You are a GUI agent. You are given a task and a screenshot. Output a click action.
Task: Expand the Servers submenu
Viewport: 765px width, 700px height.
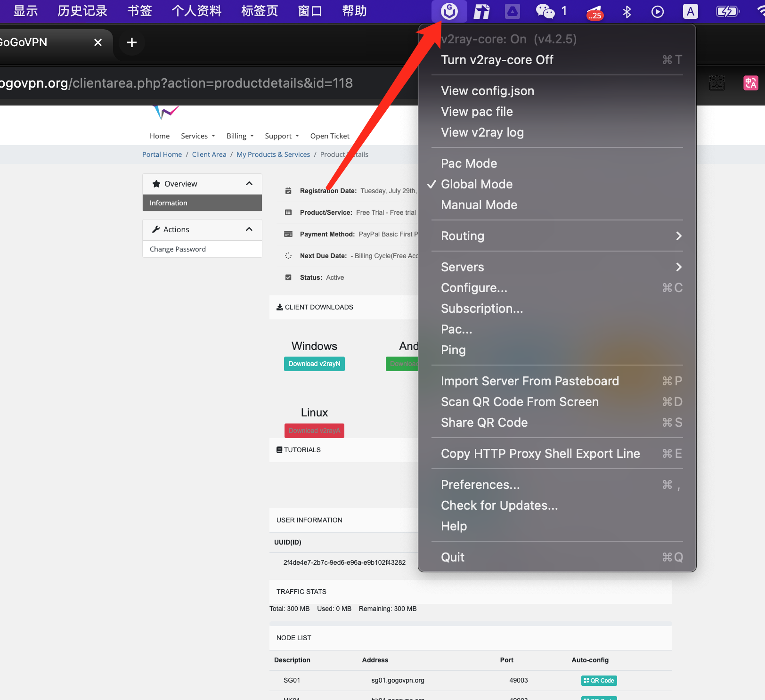pos(557,267)
